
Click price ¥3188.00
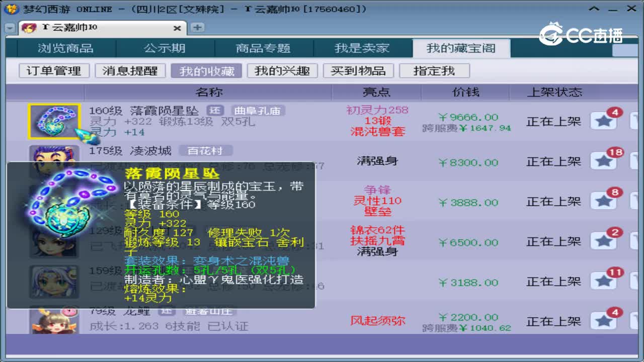(x=468, y=283)
